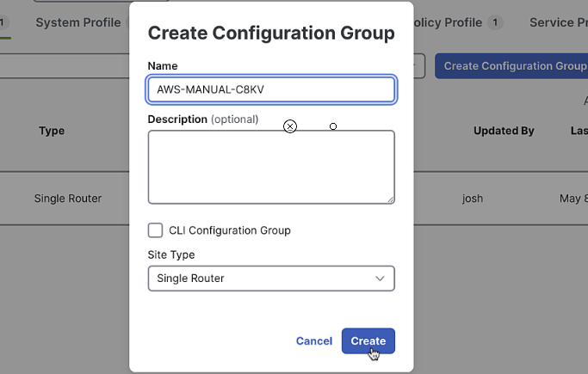Click the circled X icon above the description box
This screenshot has height=374, width=588.
[290, 126]
